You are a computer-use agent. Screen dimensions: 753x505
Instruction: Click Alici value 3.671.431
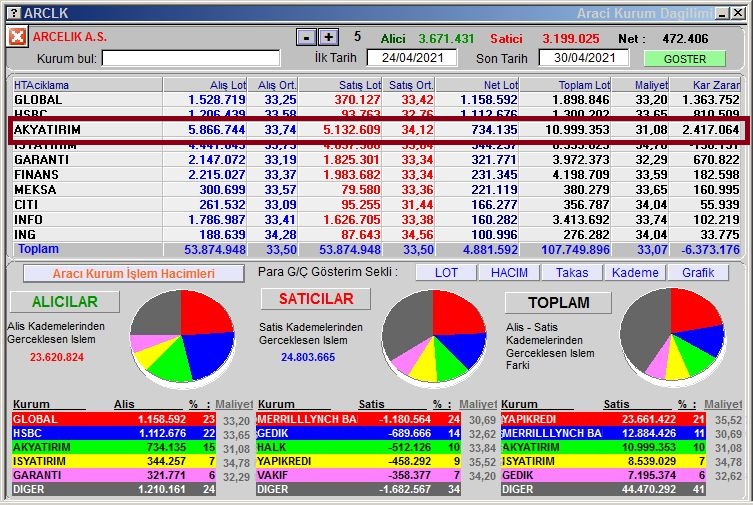tap(446, 39)
